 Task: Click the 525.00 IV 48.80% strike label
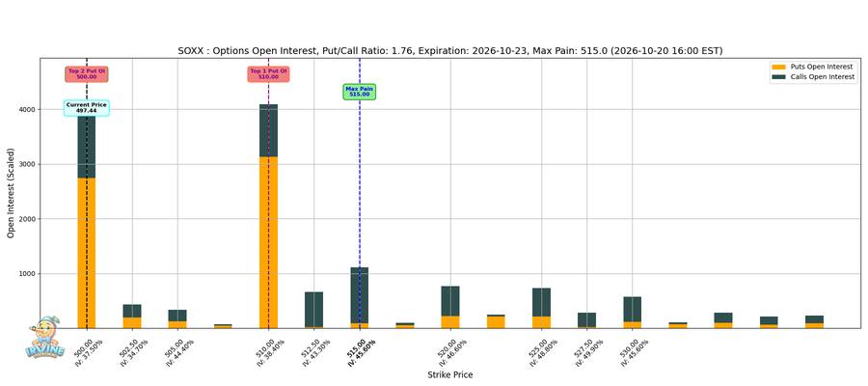(542, 351)
